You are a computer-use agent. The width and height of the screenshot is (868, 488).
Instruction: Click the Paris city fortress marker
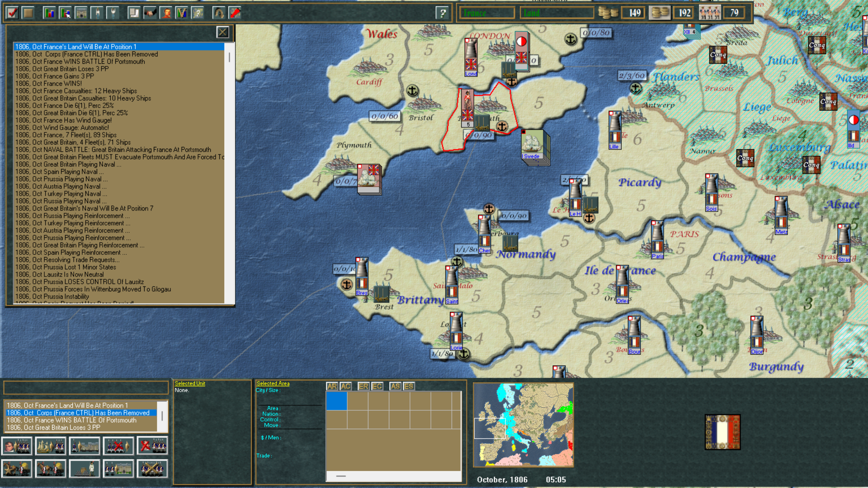coord(657,239)
